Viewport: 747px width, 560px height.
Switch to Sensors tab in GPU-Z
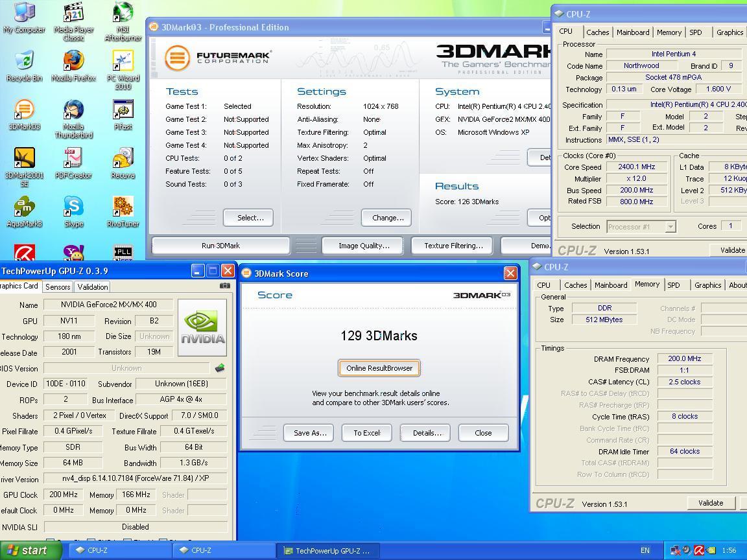(x=58, y=286)
